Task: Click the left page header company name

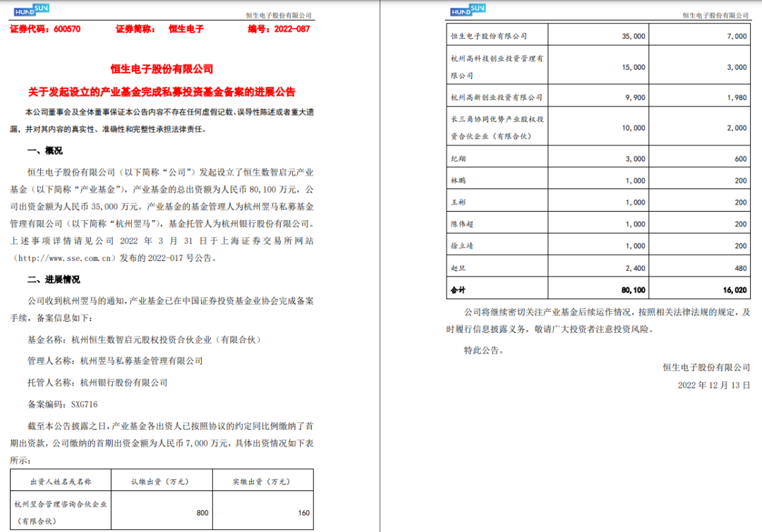Action: pos(279,16)
